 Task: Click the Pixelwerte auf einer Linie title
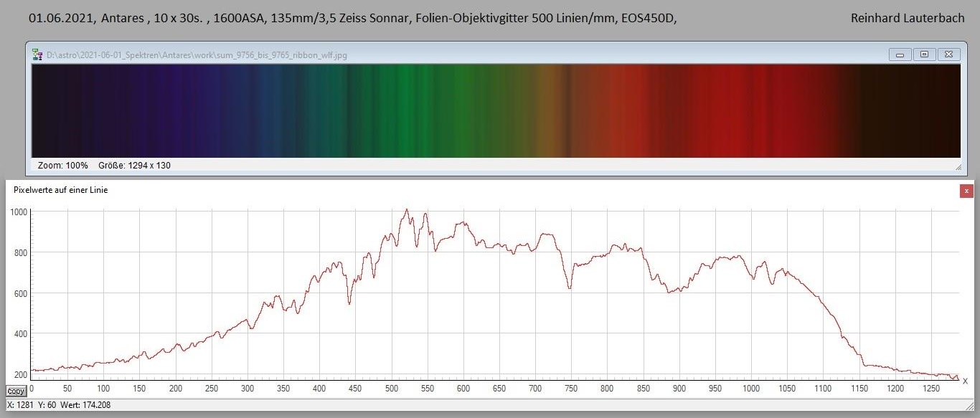(x=61, y=190)
